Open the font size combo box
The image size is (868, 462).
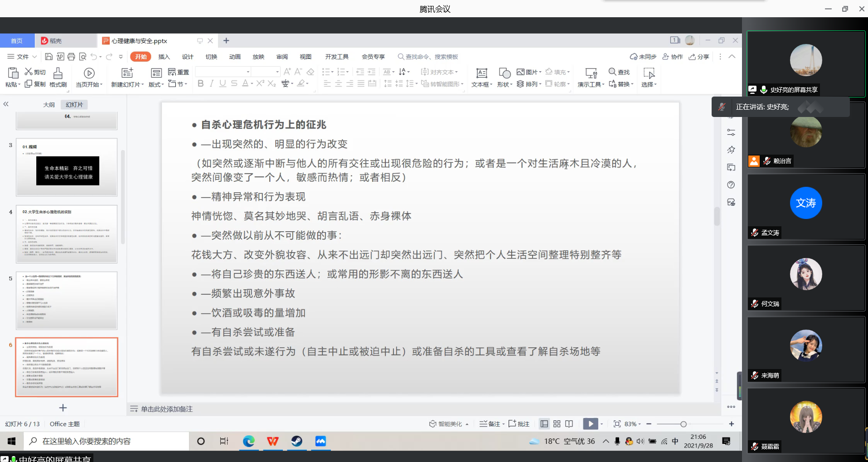point(266,72)
